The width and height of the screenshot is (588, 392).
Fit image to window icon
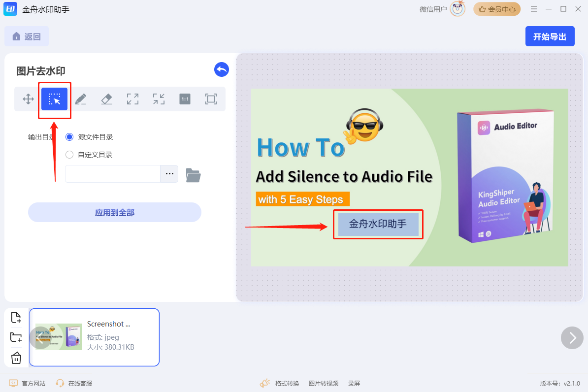pos(211,99)
